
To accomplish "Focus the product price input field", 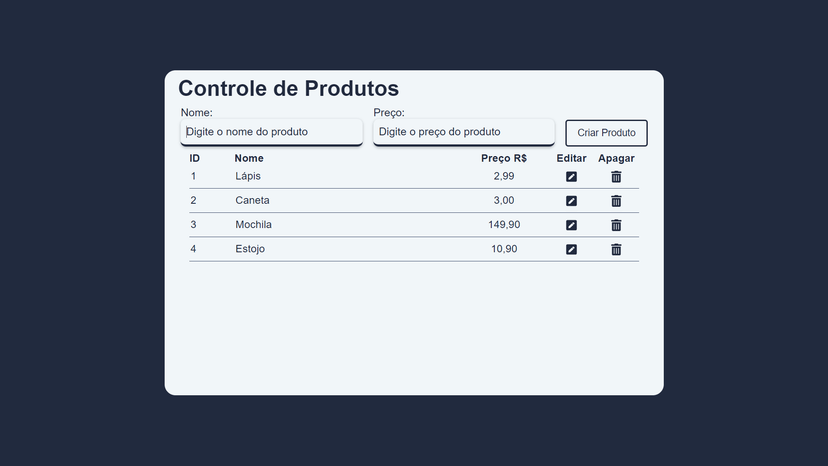I will click(464, 132).
